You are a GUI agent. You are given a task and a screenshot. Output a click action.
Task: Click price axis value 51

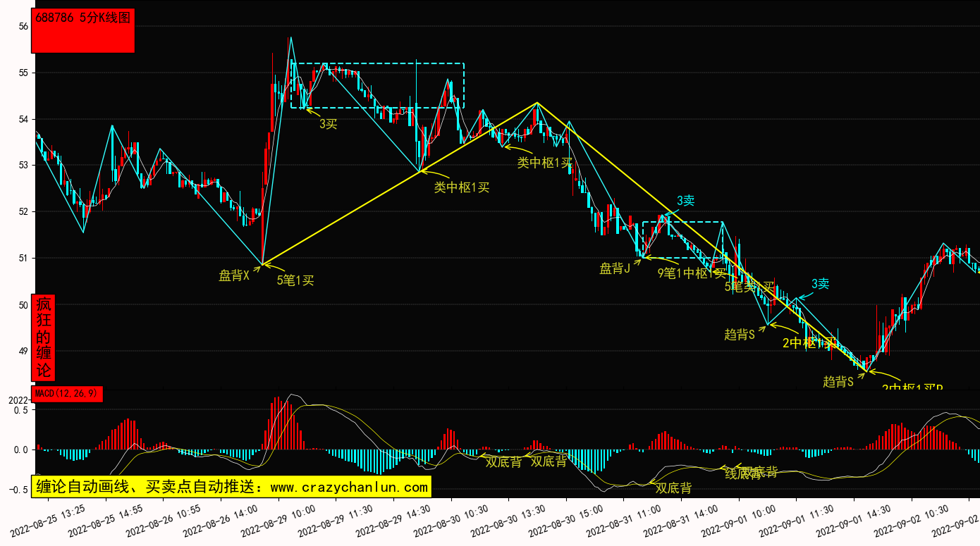[23, 259]
